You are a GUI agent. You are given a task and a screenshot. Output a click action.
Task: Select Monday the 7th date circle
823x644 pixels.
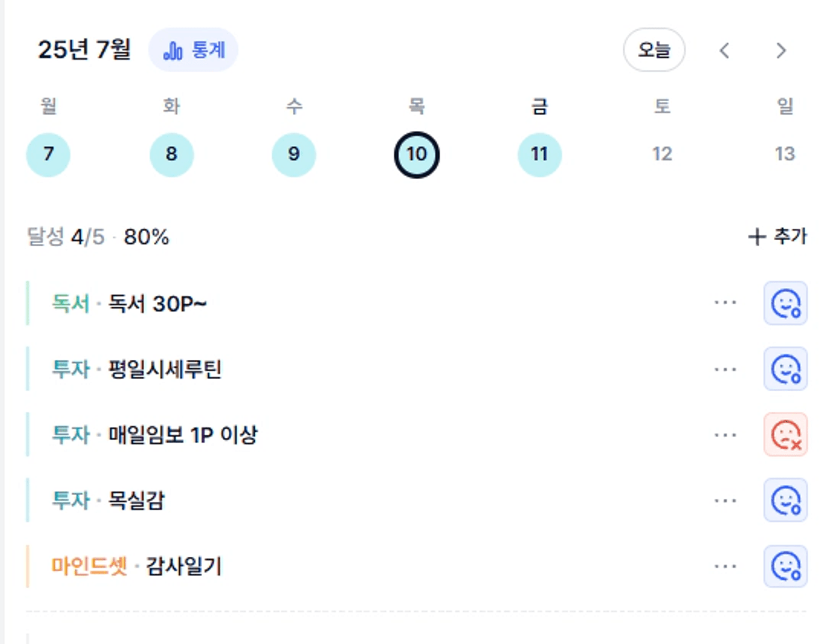click(48, 155)
